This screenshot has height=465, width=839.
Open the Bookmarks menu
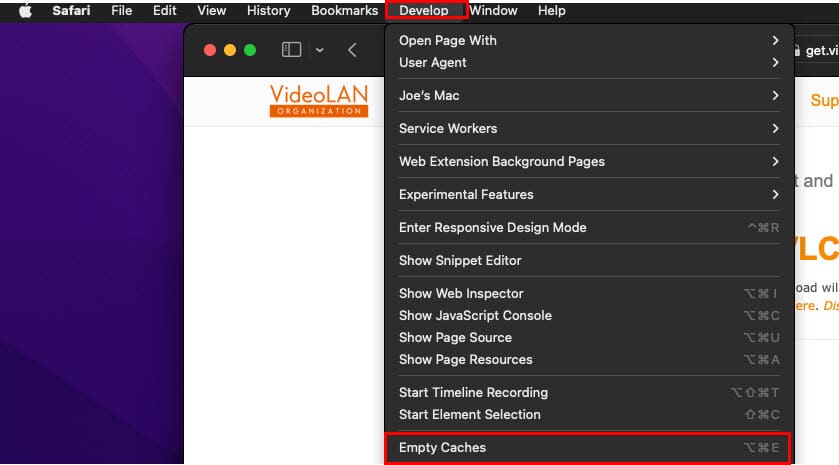pos(345,11)
